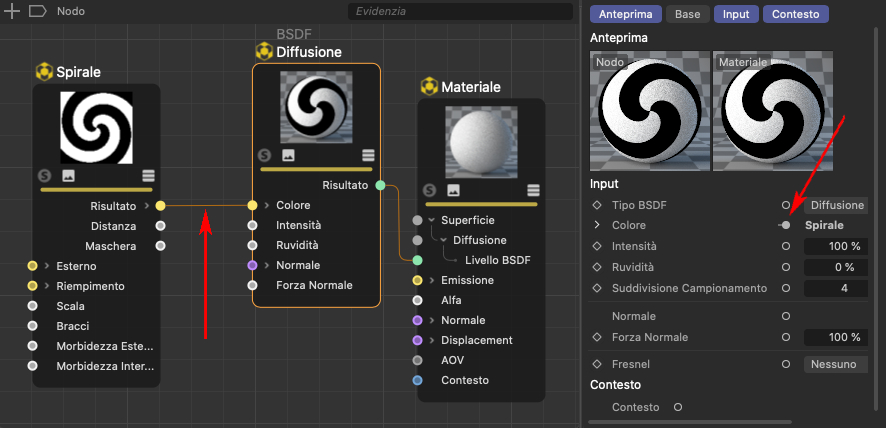This screenshot has height=428, width=886.
Task: Click the Alfa input port of Materiale
Action: pyautogui.click(x=418, y=300)
